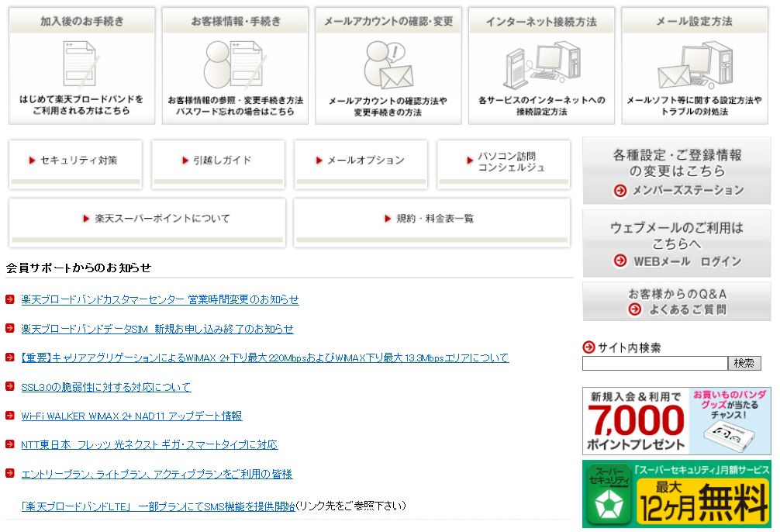Click 各サービスのインターネットへの接続設定方法 text

(542, 105)
